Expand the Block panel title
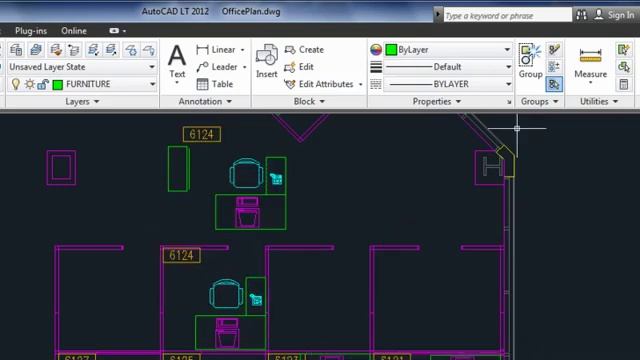 click(309, 102)
